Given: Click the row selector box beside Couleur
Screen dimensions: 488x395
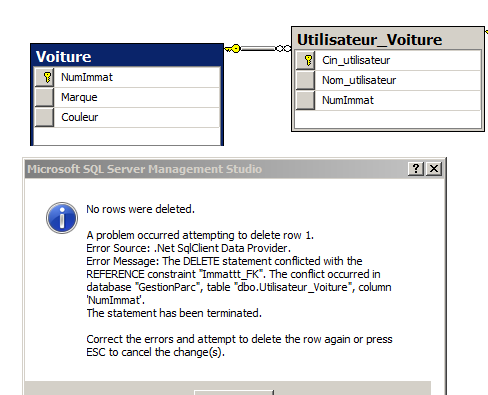Looking at the screenshot, I should point(44,117).
